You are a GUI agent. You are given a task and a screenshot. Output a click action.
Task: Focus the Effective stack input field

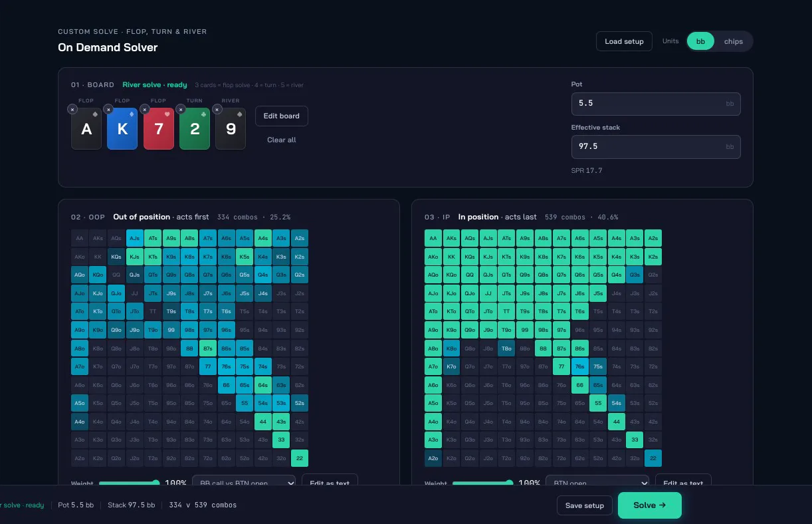click(x=656, y=146)
